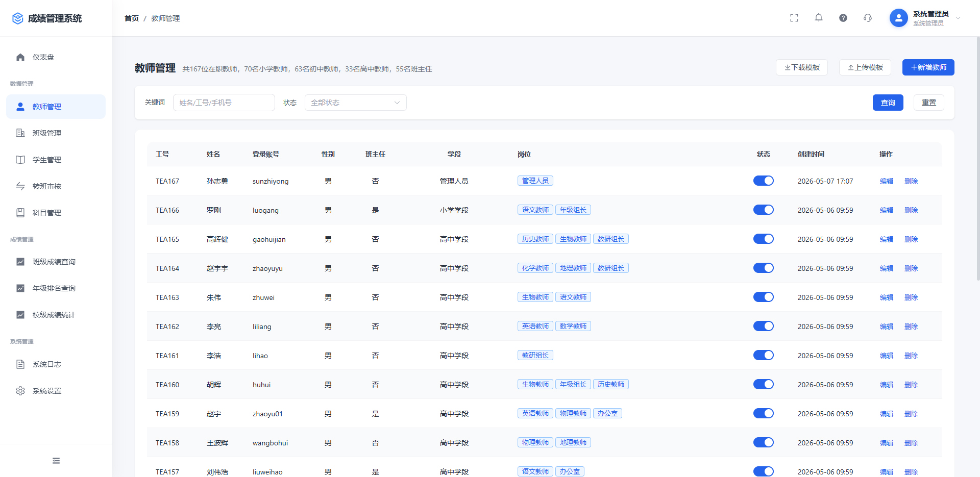This screenshot has width=980, height=477.
Task: Open the help question mark icon
Action: point(843,18)
